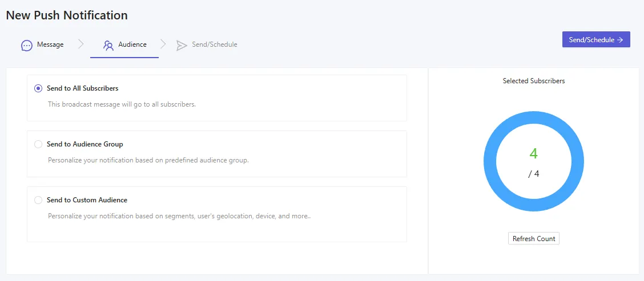644x281 pixels.
Task: Go back to the Message step label
Action: pos(50,44)
